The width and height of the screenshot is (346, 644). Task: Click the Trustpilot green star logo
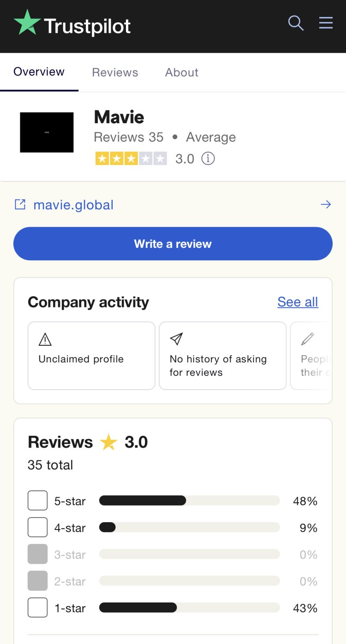point(28,23)
